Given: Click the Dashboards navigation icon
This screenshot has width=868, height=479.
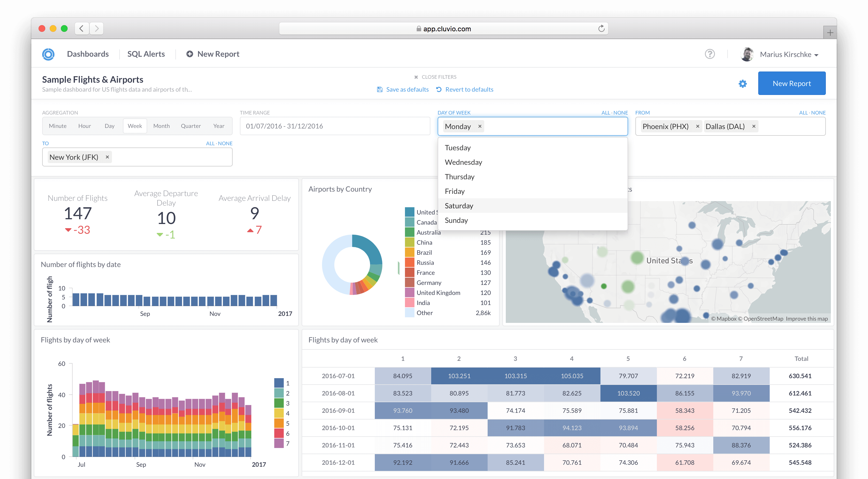Looking at the screenshot, I should [87, 54].
